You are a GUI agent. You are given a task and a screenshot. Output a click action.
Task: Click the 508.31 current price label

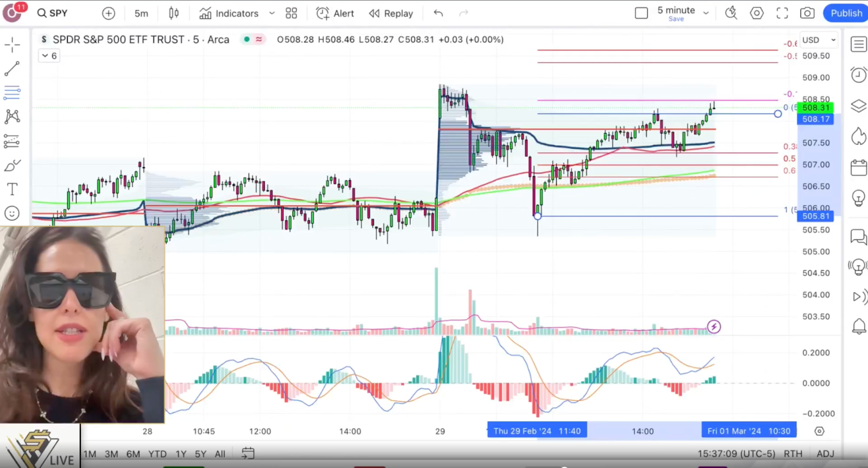pos(816,107)
